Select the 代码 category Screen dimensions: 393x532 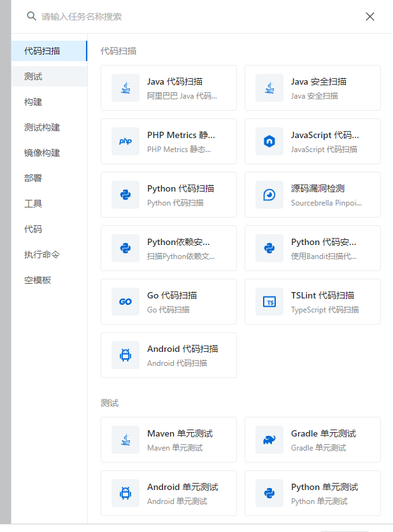tap(49, 229)
